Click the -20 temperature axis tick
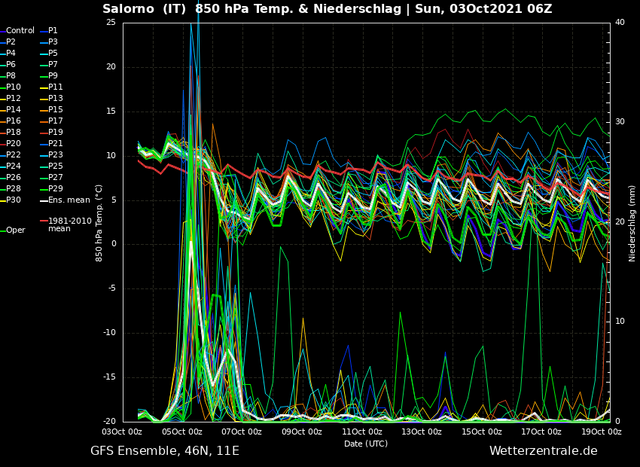Screen dimensions: 640x467 click(x=109, y=421)
